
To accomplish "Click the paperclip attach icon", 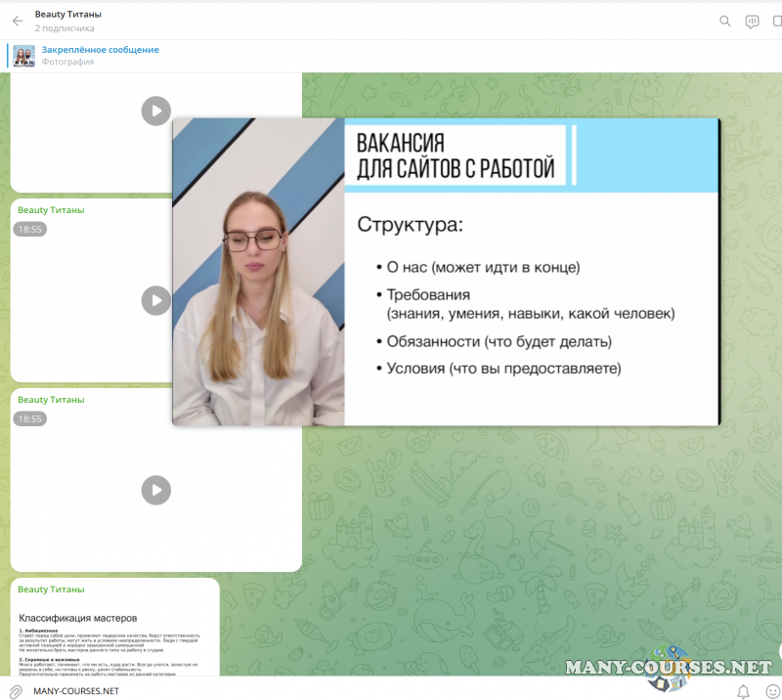I will pos(16,690).
